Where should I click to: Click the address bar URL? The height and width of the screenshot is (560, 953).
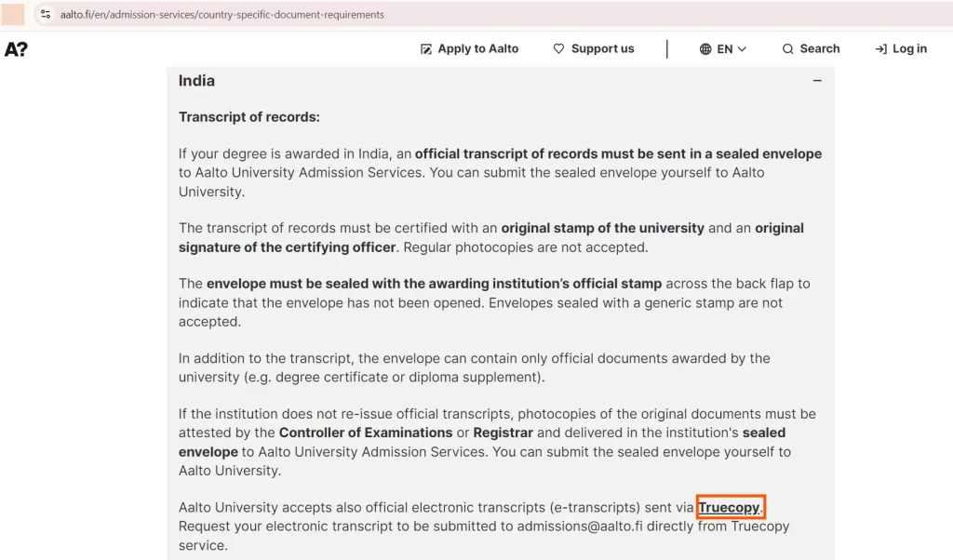pyautogui.click(x=221, y=14)
